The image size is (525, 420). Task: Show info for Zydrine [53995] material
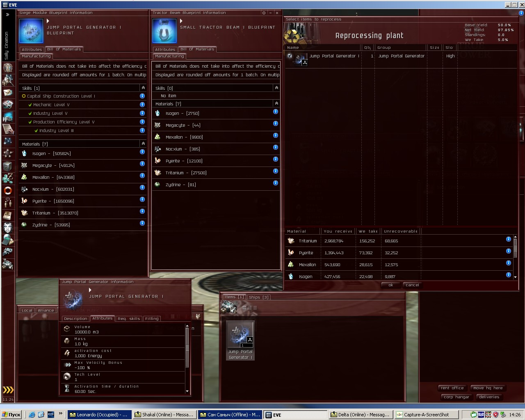pos(142,223)
